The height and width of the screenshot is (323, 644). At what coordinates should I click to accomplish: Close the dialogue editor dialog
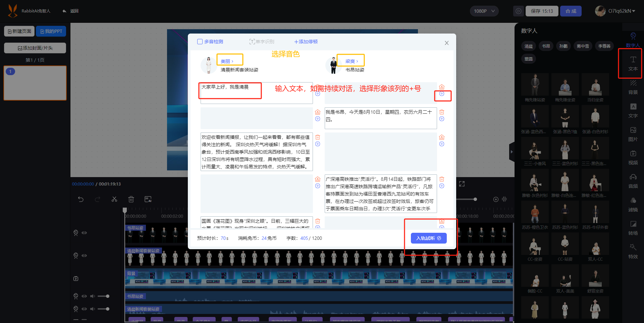coord(446,43)
